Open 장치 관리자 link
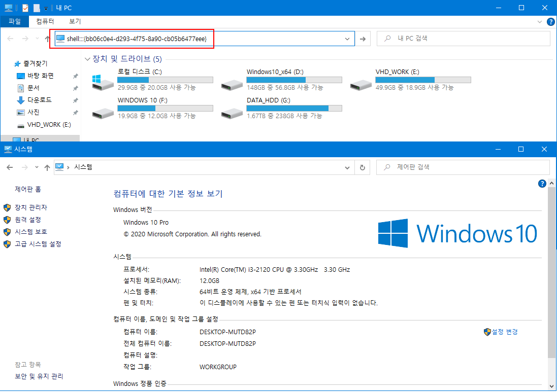This screenshot has height=392, width=557. tap(31, 207)
